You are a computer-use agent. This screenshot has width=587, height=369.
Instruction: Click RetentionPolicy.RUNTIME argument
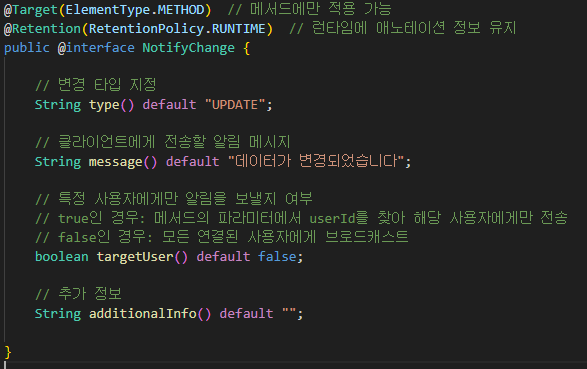(x=177, y=29)
